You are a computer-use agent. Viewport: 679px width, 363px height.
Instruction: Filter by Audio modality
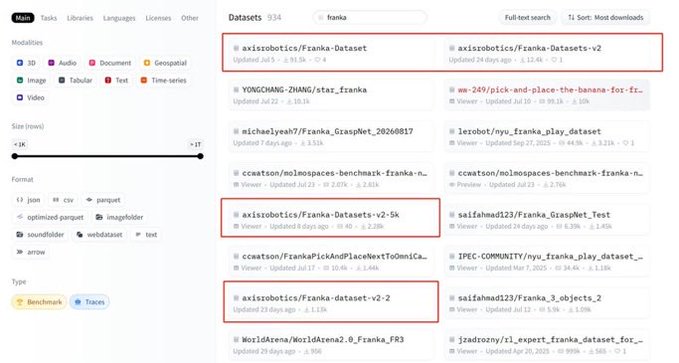pos(62,63)
